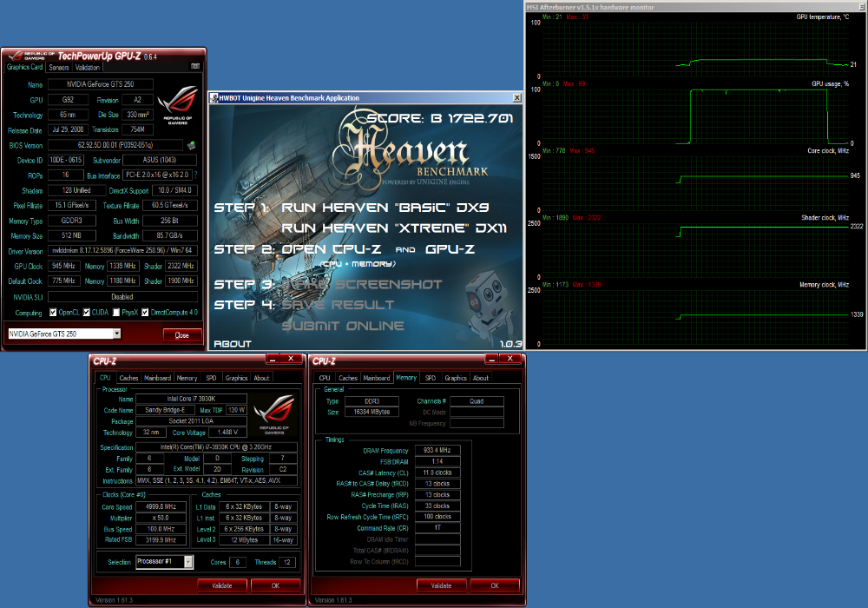868x608 pixels.
Task: Toggle the CUDA checkbox in GPU-Z
Action: click(x=86, y=313)
